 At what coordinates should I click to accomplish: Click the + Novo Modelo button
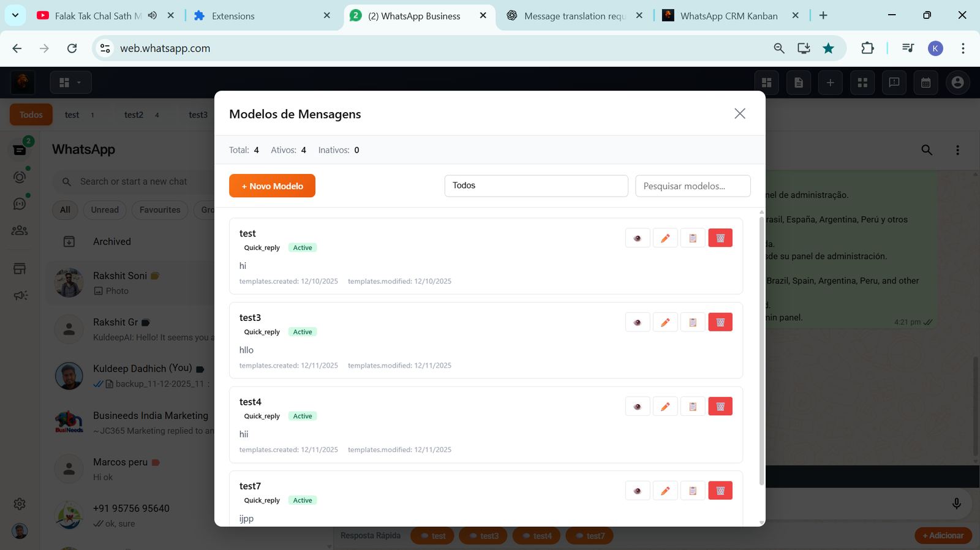click(272, 186)
